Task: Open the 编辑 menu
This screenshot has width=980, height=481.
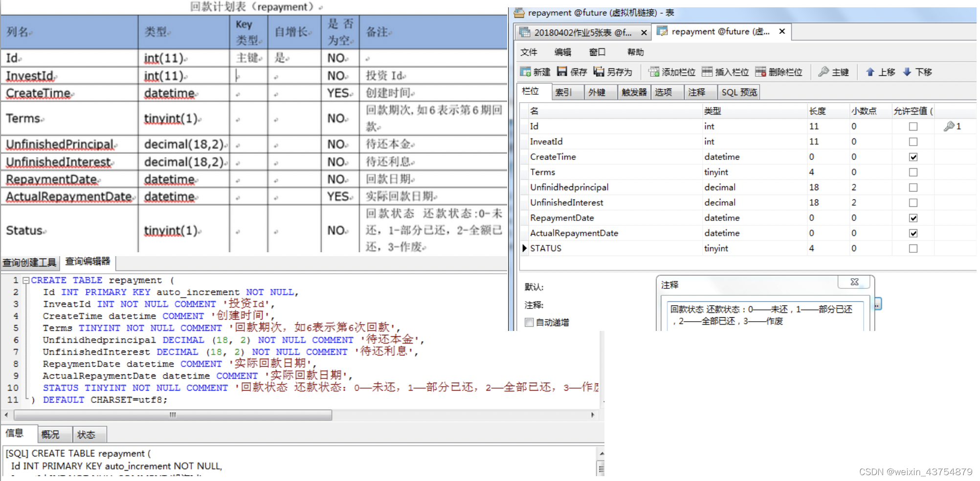Action: point(563,52)
